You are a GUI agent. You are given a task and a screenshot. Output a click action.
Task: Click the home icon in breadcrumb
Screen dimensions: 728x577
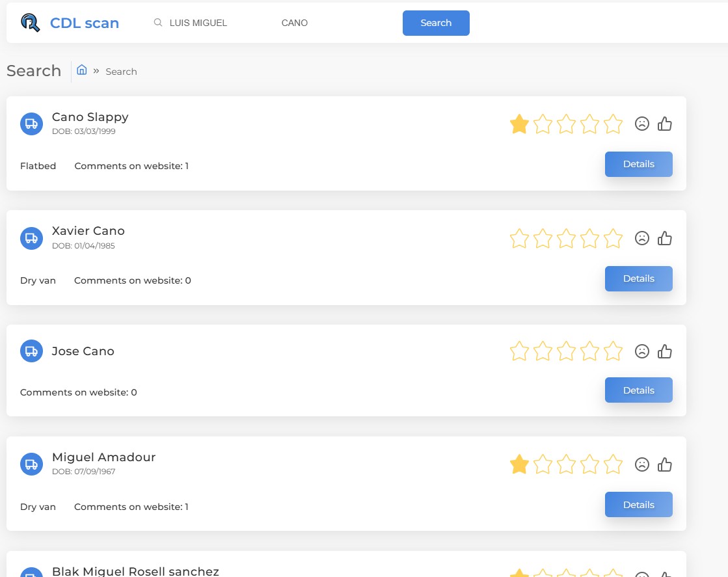[x=82, y=70]
